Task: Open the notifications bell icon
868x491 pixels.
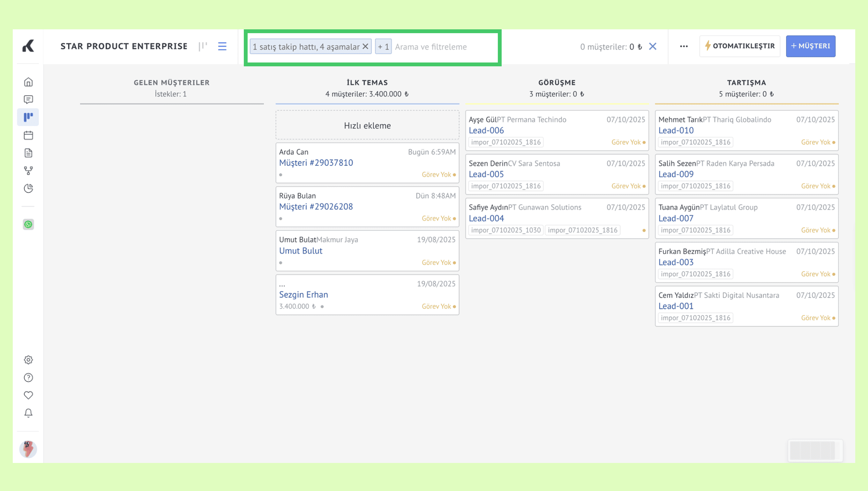Action: [28, 413]
